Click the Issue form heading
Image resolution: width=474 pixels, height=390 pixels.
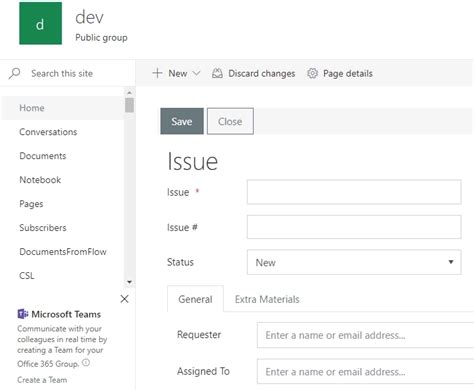pos(193,161)
